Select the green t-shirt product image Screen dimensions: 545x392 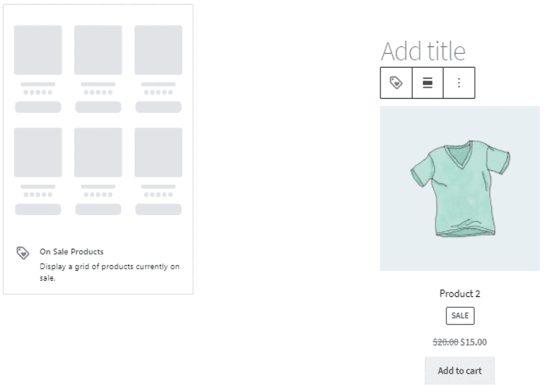(460, 188)
